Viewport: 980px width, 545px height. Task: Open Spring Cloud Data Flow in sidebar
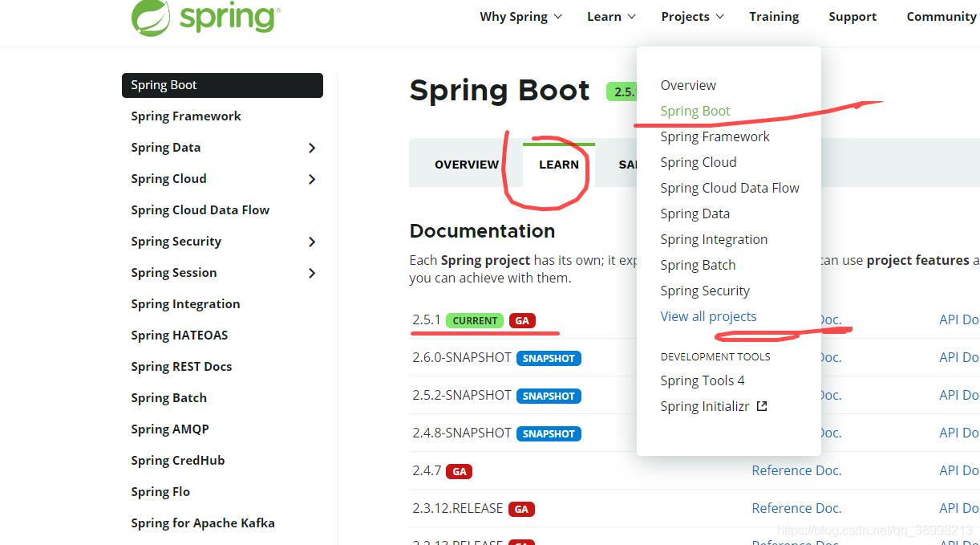click(x=200, y=209)
